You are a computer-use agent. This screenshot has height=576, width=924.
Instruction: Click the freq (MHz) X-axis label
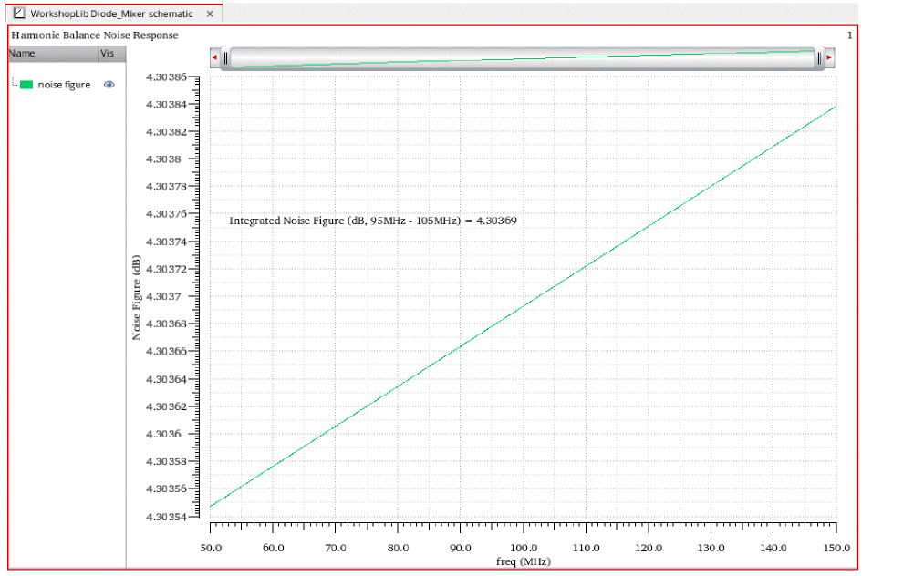coord(523,561)
